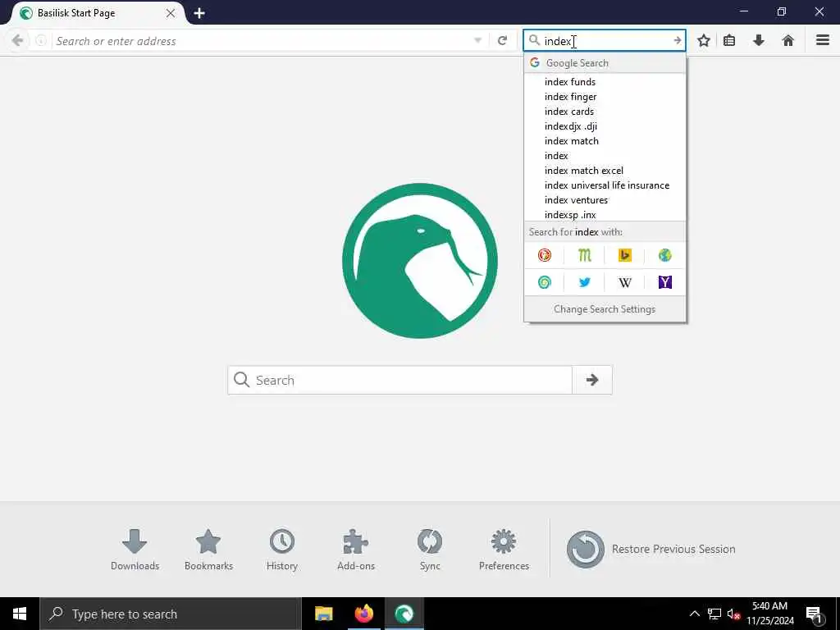Open Change Search Settings
Screen dimensions: 840x630
coord(605,309)
